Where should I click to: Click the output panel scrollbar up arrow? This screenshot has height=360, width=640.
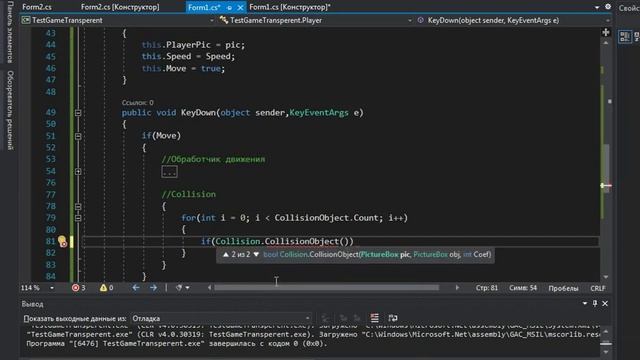click(x=606, y=331)
